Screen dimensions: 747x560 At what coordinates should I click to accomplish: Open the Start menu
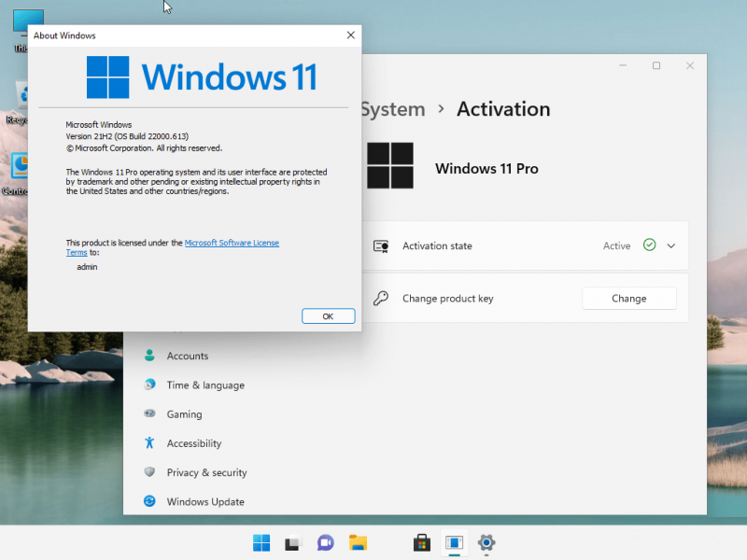click(x=261, y=543)
